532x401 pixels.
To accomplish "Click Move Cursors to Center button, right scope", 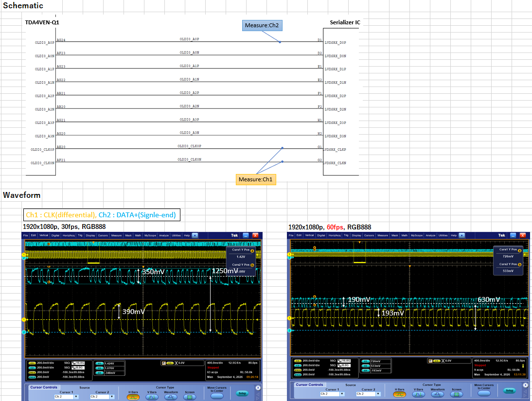I will [484, 394].
